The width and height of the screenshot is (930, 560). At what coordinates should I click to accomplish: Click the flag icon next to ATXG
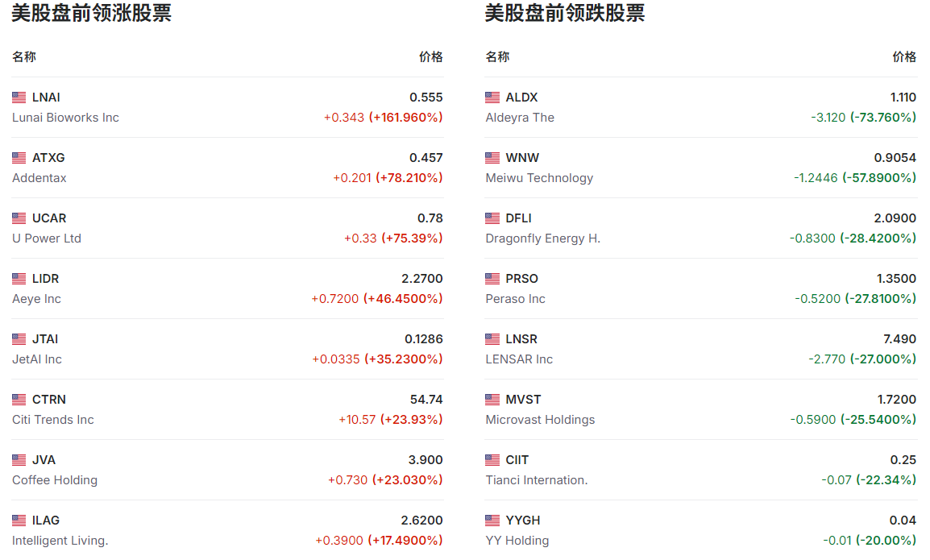19,158
